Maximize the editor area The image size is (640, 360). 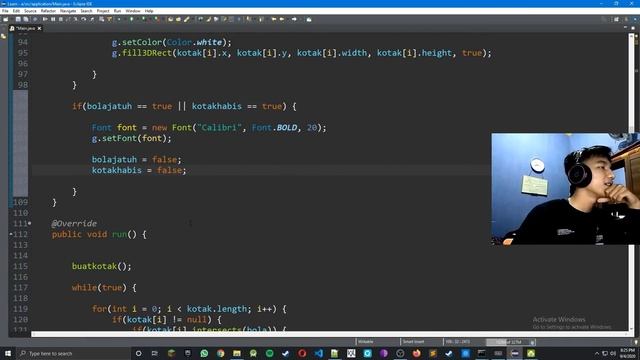click(x=633, y=28)
